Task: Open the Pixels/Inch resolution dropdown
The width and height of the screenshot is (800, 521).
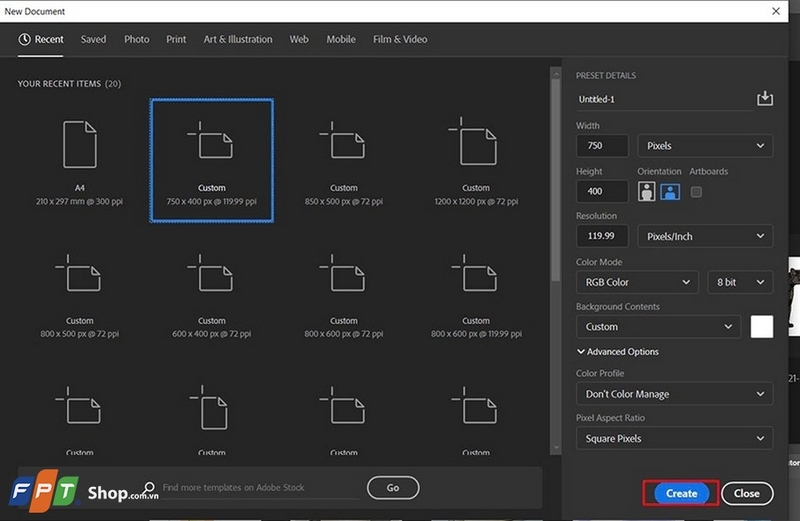Action: [x=705, y=236]
